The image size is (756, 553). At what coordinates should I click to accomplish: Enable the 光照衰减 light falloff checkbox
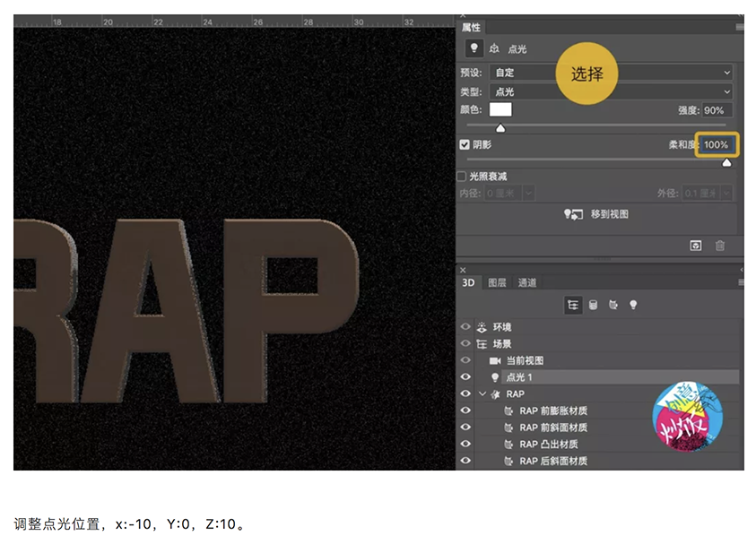click(462, 177)
